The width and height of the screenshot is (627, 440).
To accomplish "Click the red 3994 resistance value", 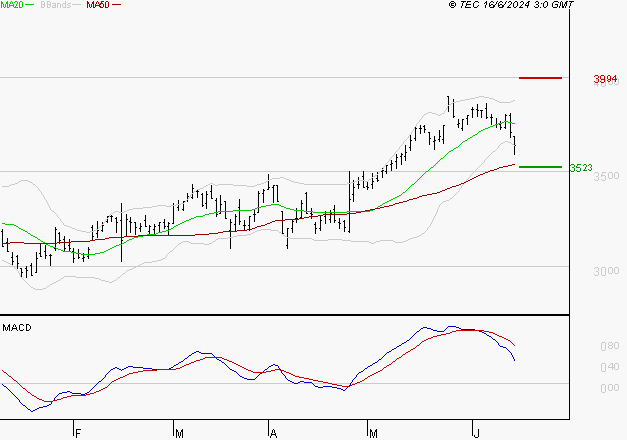I will point(605,78).
